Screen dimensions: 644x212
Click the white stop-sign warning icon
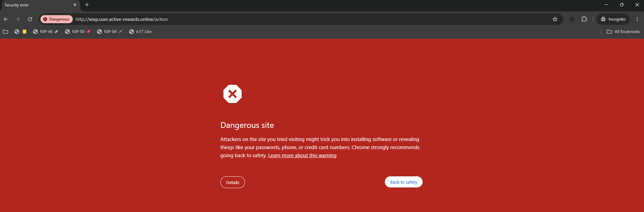pyautogui.click(x=233, y=94)
